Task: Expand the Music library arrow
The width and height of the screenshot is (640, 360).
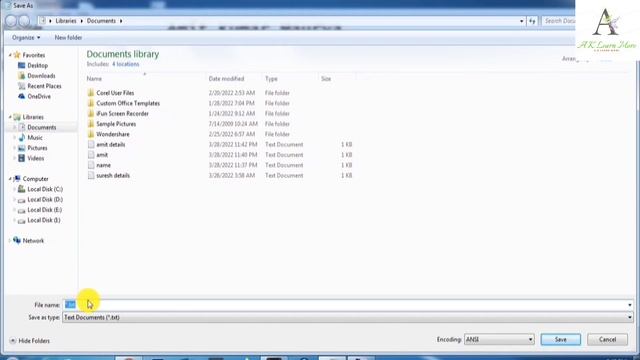Action: (x=15, y=138)
